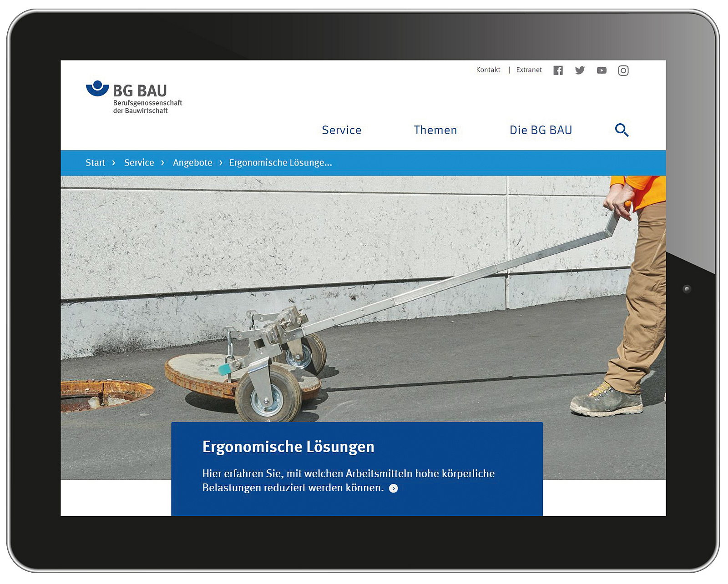Open the Facebook social media icon
This screenshot has height=584, width=728.
pos(558,70)
